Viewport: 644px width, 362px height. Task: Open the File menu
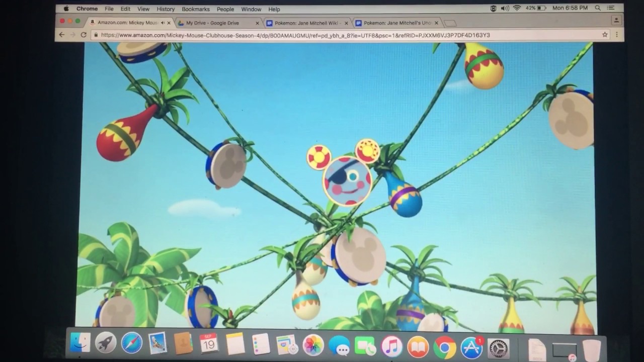point(109,9)
